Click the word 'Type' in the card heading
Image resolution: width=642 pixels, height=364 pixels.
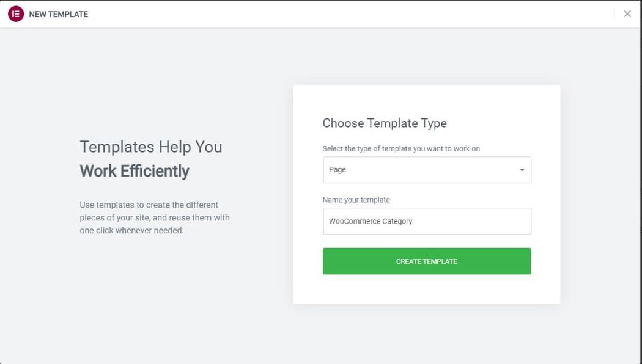[x=434, y=123]
